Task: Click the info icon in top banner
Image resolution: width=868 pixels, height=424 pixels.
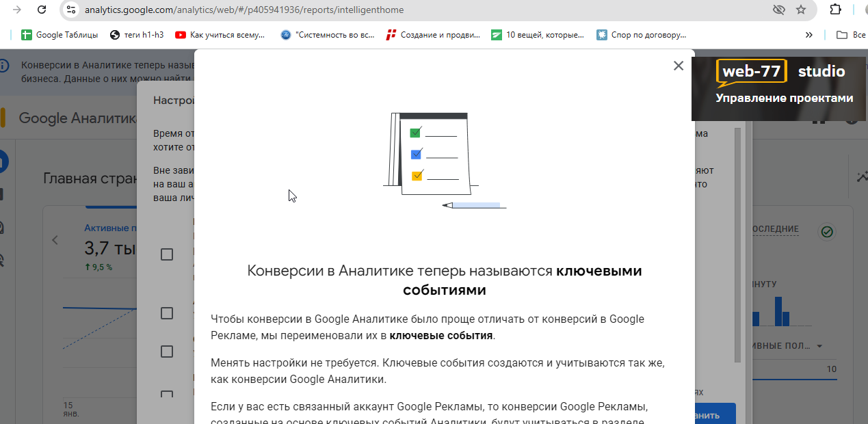Action: (4, 66)
